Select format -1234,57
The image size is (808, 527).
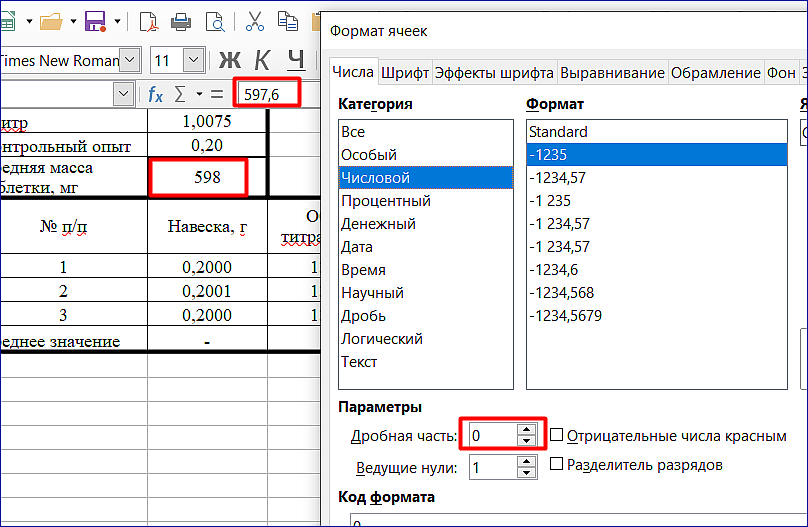click(656, 178)
